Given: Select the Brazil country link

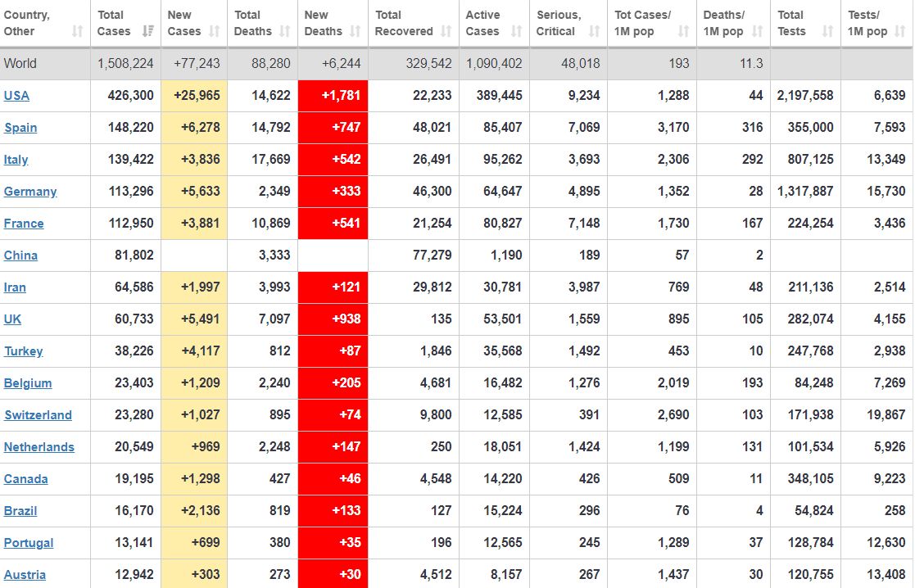Looking at the screenshot, I should (20, 511).
